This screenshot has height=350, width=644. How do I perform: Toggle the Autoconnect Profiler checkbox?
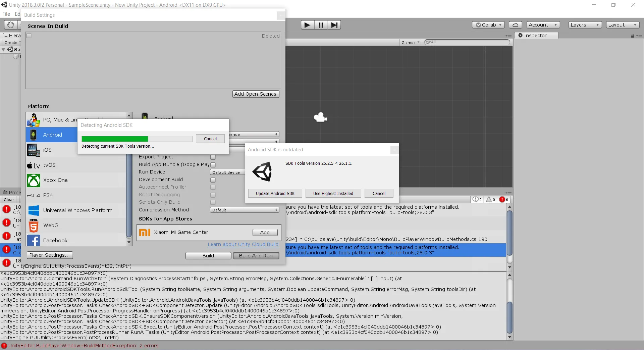213,187
